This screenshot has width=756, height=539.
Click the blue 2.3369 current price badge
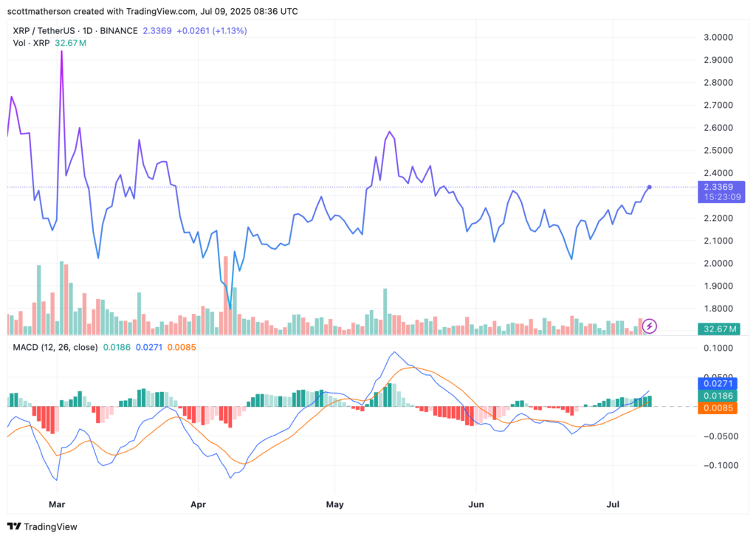721,187
